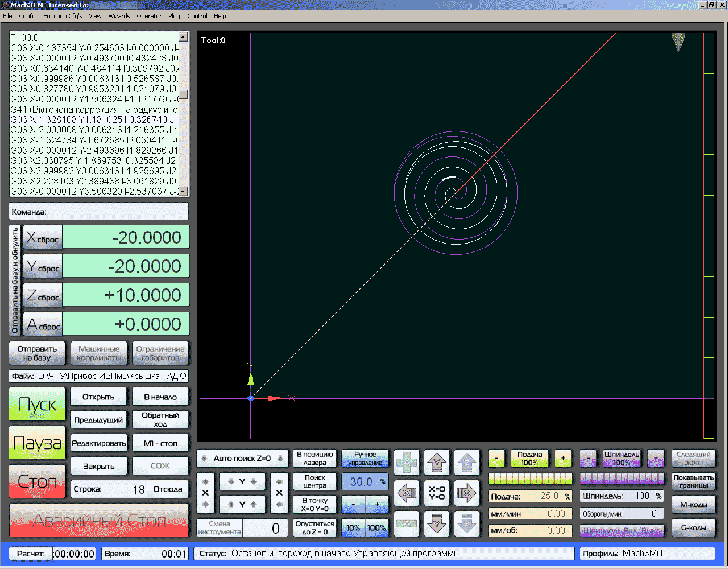Viewport: 728px width, 569px height.
Task: Decrease feed rate with Подача minus button
Action: point(497,459)
